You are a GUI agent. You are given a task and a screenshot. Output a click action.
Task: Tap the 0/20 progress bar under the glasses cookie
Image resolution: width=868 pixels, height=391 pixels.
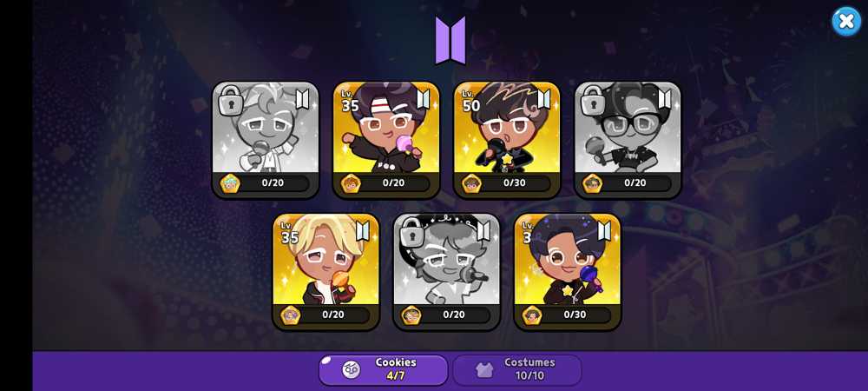(635, 183)
